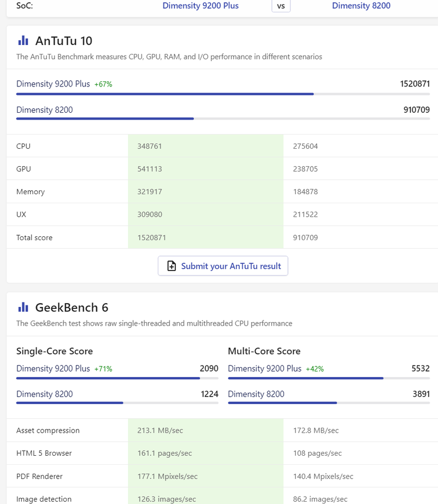Click multi-core score 3891

[x=421, y=394]
